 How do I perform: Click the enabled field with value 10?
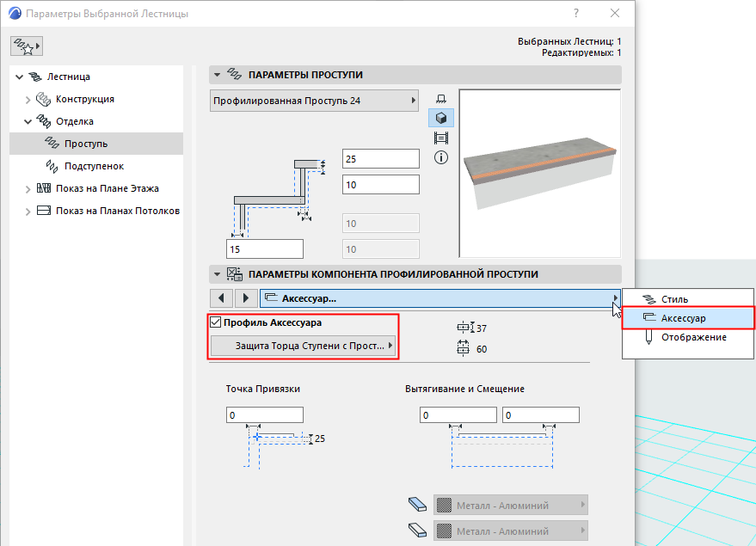(x=381, y=185)
